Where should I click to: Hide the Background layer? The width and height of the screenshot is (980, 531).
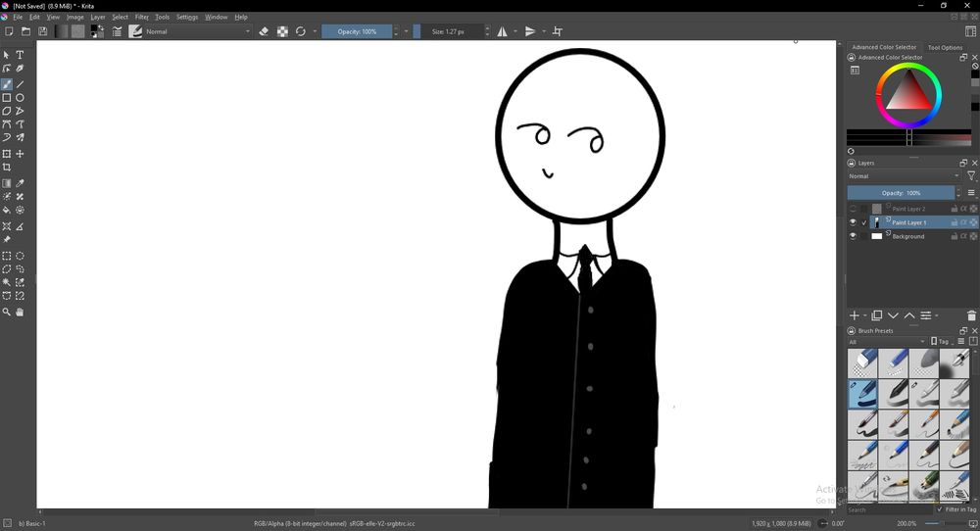tap(853, 236)
